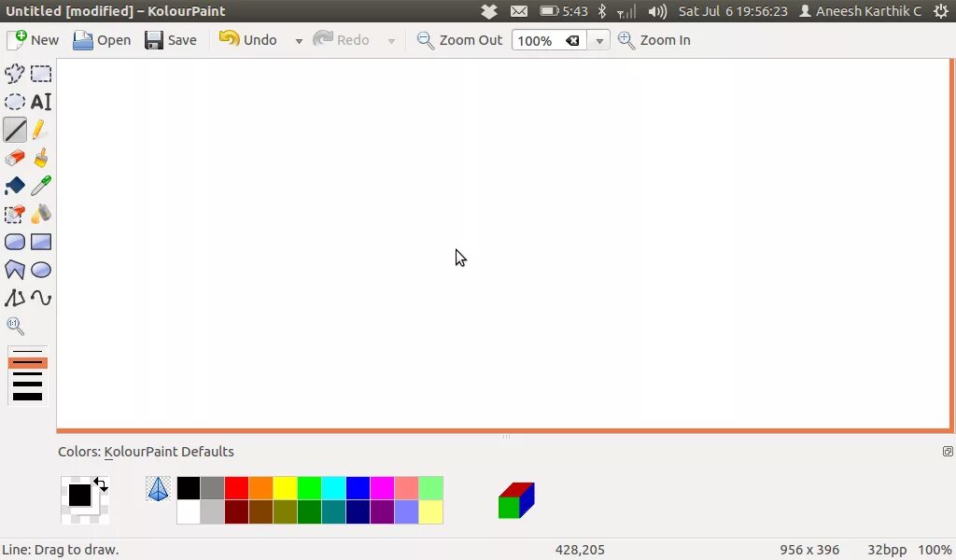Select the rectangular selection tool
This screenshot has width=956, height=560.
pyautogui.click(x=41, y=74)
